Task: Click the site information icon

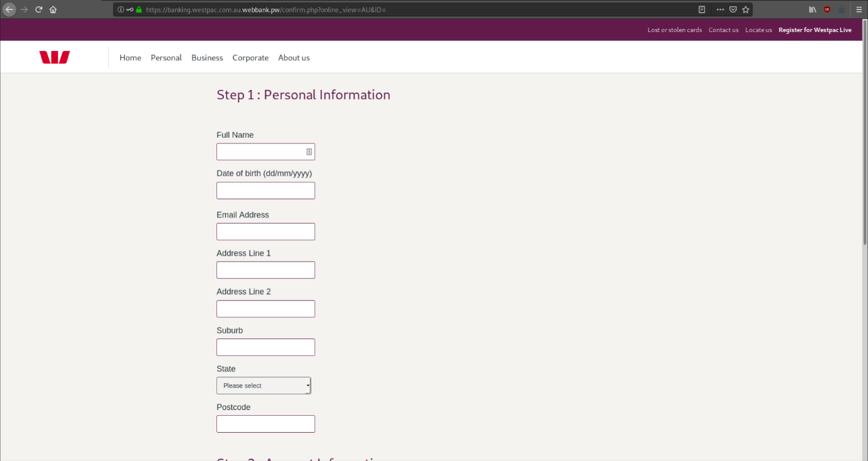Action: click(x=121, y=9)
